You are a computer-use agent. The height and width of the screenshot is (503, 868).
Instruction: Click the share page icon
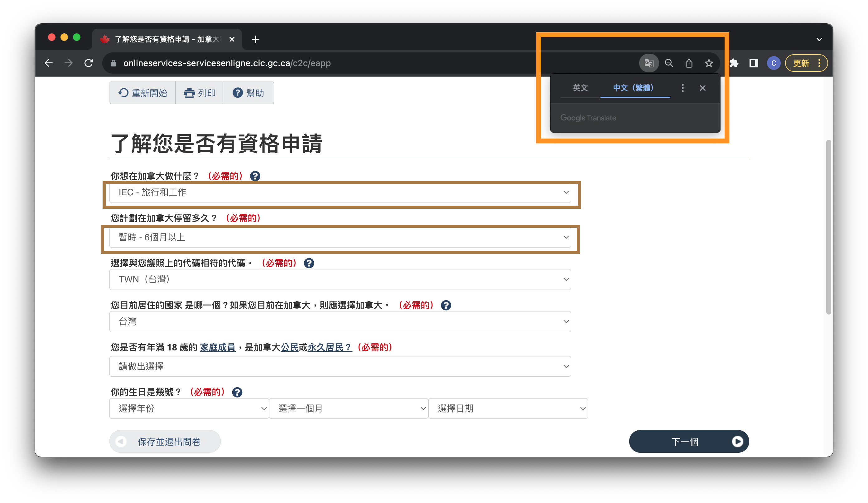(689, 63)
